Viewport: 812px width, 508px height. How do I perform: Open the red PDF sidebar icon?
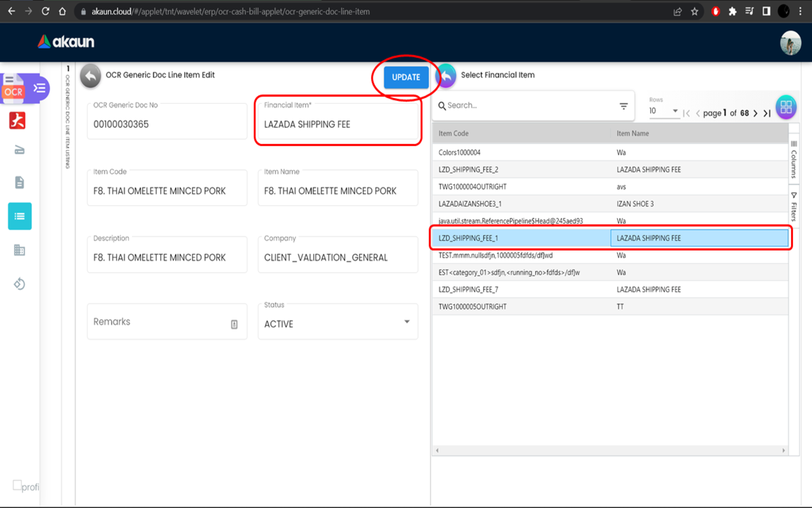pyautogui.click(x=17, y=120)
